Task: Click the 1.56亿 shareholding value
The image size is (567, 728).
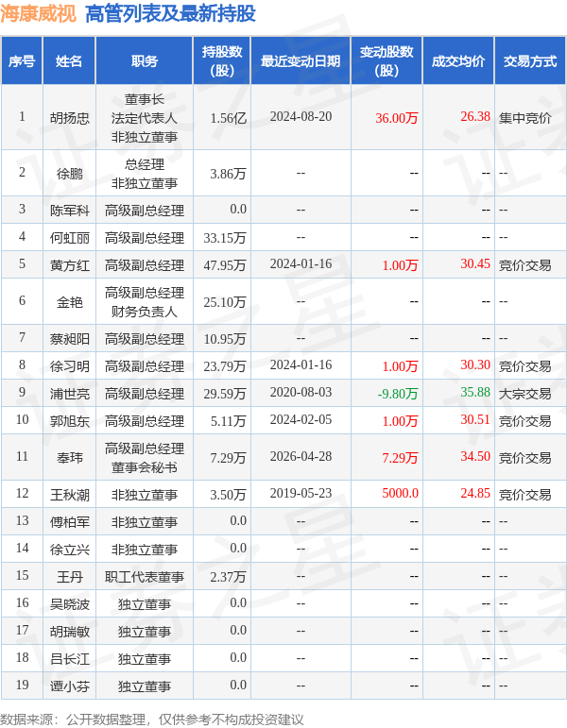Action: point(228,118)
